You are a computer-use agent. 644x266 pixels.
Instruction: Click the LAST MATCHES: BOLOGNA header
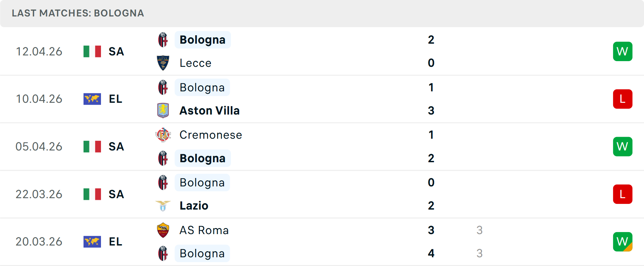tap(77, 13)
